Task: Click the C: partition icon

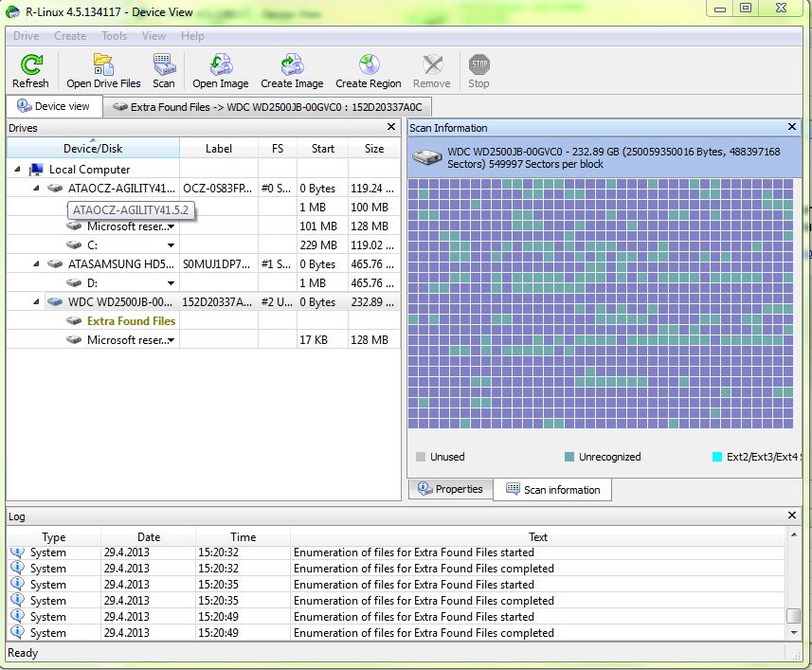Action: tap(74, 244)
